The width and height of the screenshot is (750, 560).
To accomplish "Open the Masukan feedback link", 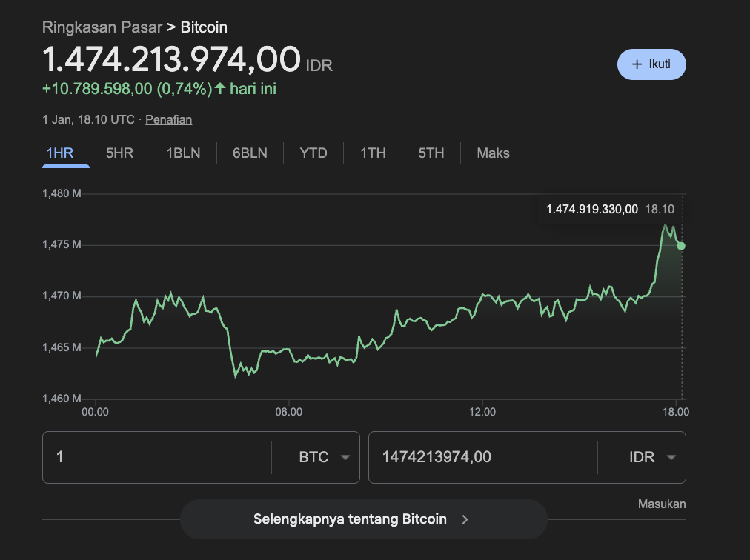I will (x=661, y=504).
